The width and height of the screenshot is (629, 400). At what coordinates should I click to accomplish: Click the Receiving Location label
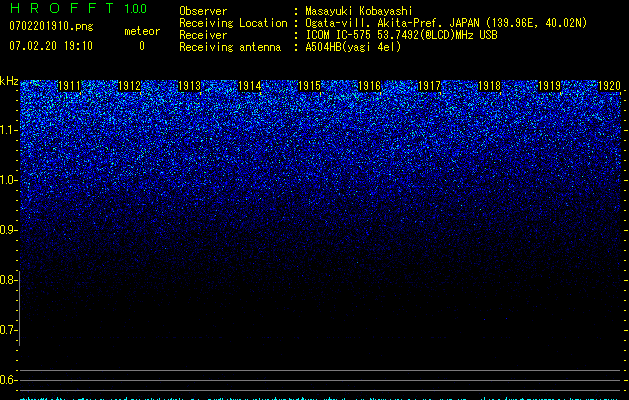[x=233, y=23]
